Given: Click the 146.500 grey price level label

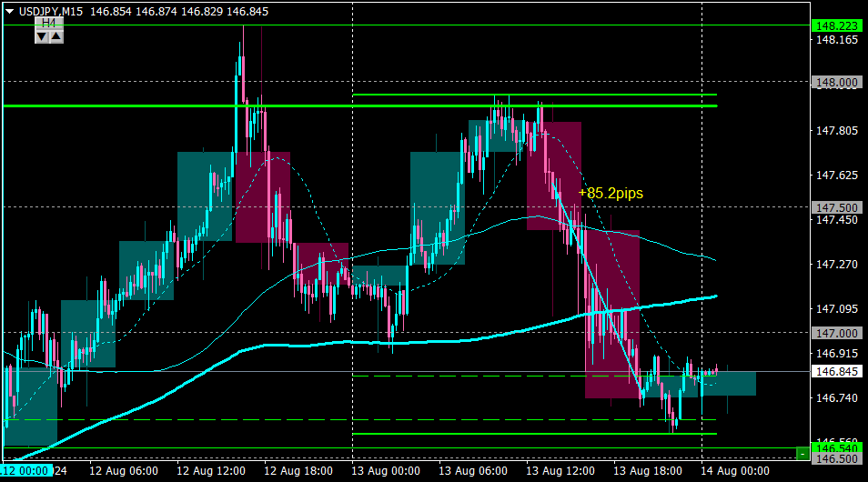Looking at the screenshot, I should pyautogui.click(x=836, y=458).
